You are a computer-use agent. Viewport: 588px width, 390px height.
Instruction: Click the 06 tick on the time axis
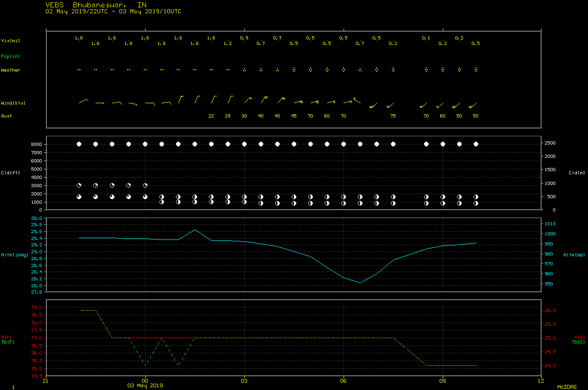pos(344,380)
